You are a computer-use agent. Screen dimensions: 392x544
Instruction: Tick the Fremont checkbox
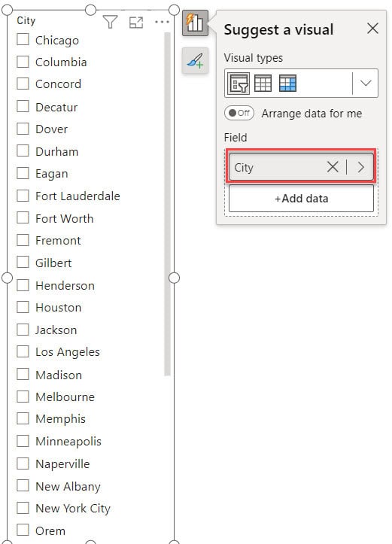coord(23,240)
